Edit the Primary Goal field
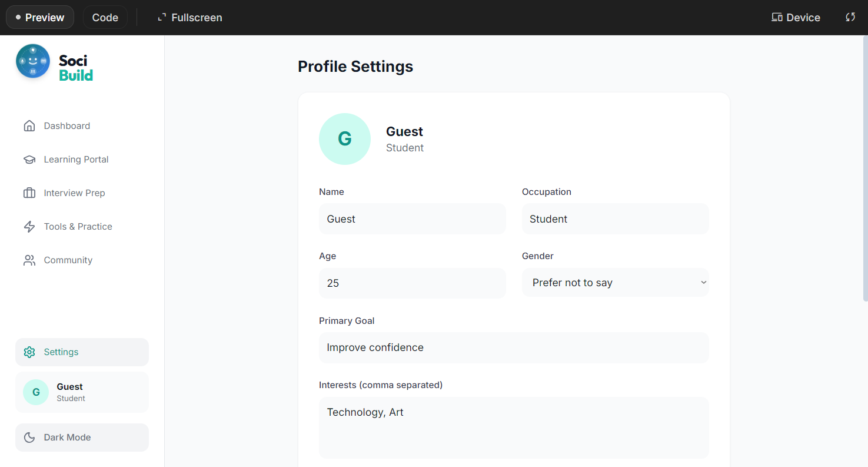 click(x=514, y=347)
